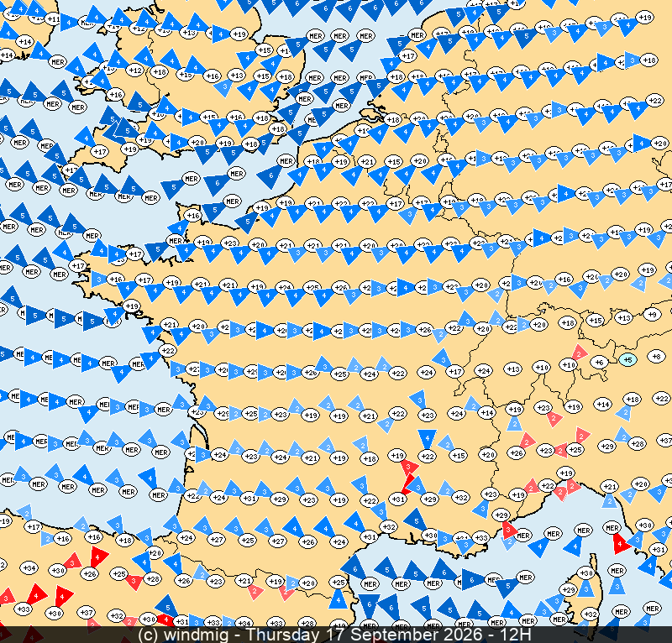672x643 pixels.
Task: Click the red wind arrow beside +10
Action: click(x=579, y=353)
